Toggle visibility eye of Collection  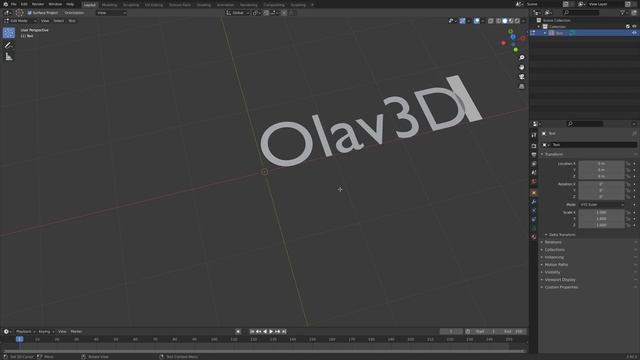634,27
